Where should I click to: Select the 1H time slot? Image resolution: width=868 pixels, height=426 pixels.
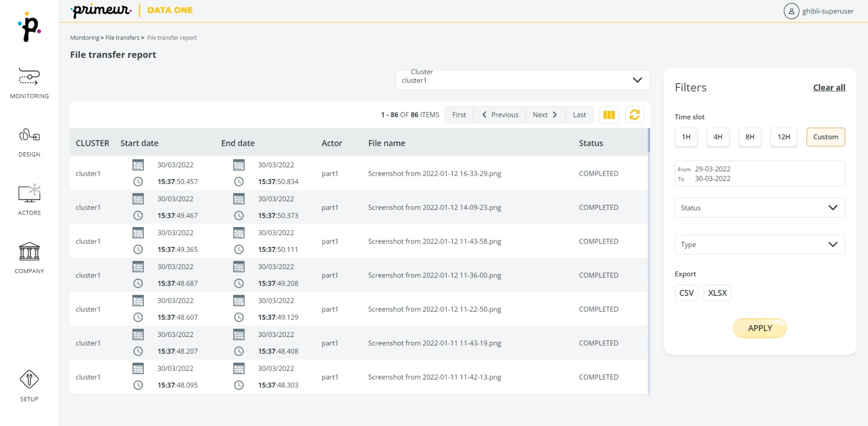686,137
